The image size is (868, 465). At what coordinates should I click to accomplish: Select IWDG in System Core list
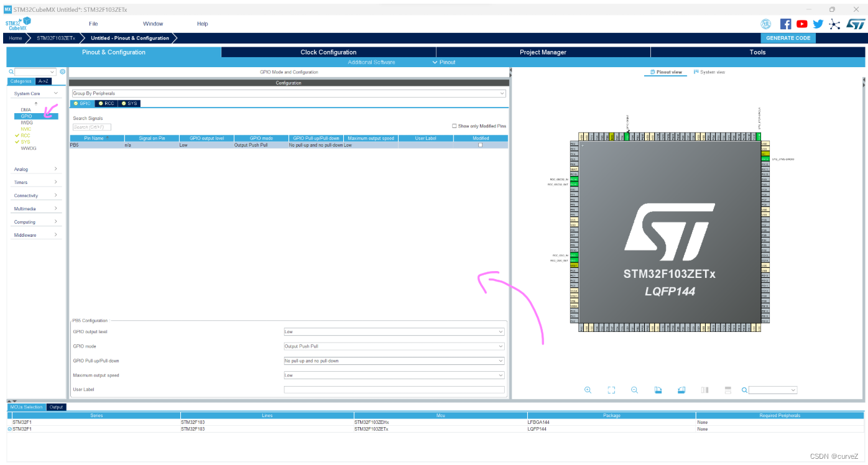pyautogui.click(x=27, y=122)
